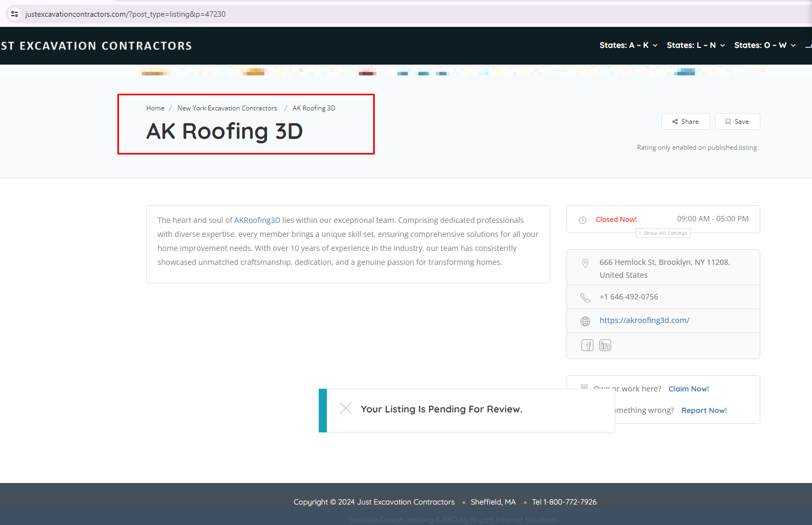Click the clock icon beside business hours
The width and height of the screenshot is (812, 525).
pyautogui.click(x=583, y=220)
